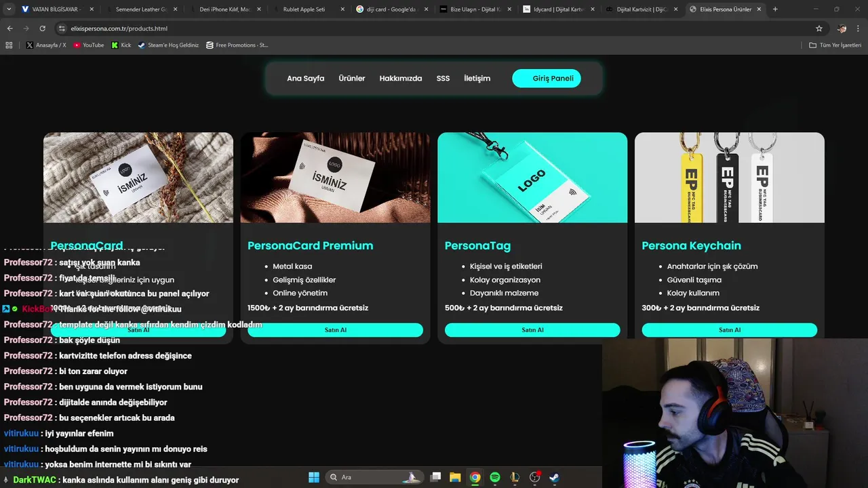The height and width of the screenshot is (488, 868).
Task: View site information icon in address bar
Action: tap(62, 28)
